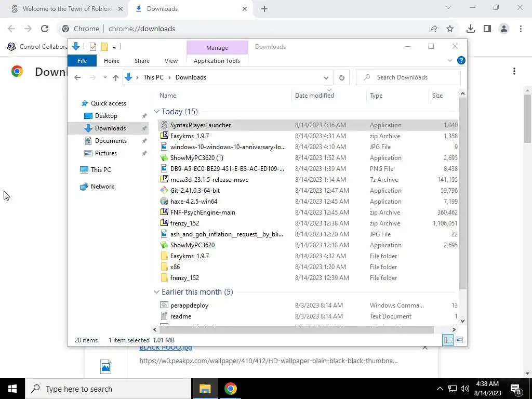Click the readme text document icon
Screen dimensions: 532x399
coord(164,316)
